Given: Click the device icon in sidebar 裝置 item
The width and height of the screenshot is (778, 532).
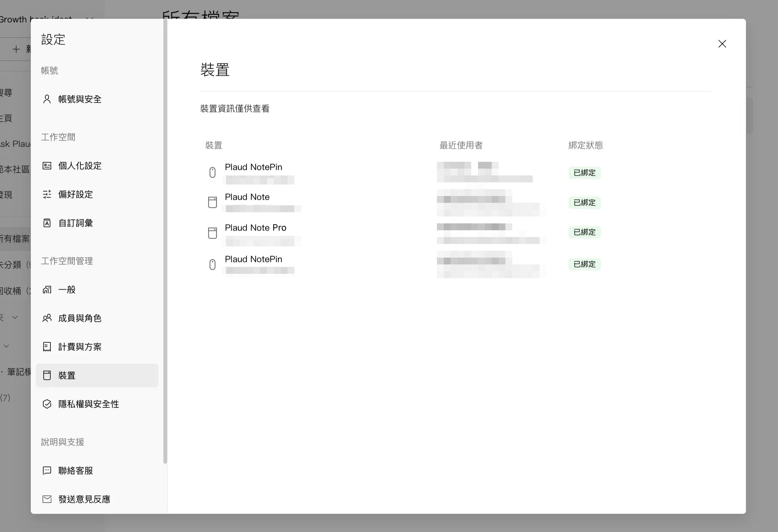Looking at the screenshot, I should point(47,376).
